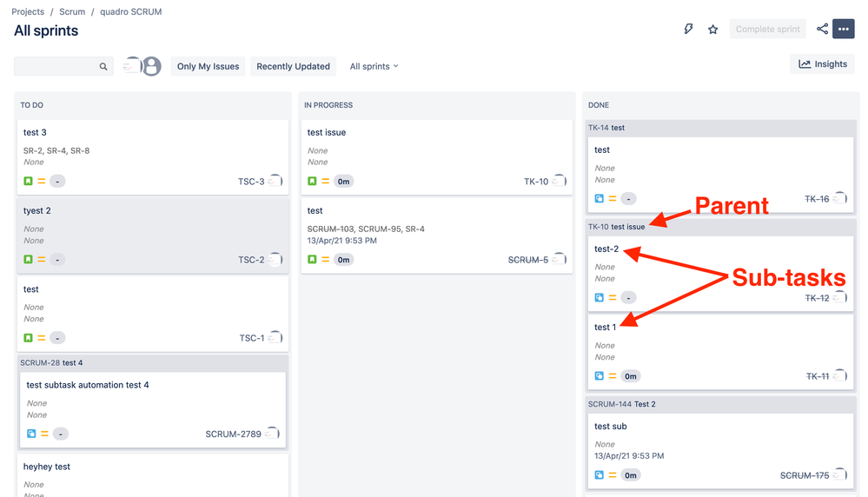Click priority icon on SCRUM-5 card

tap(326, 259)
